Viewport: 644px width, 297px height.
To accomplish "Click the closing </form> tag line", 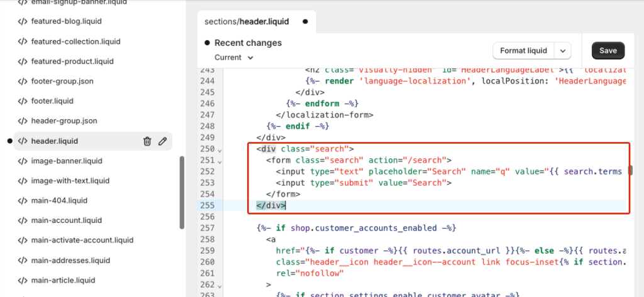I will [283, 194].
